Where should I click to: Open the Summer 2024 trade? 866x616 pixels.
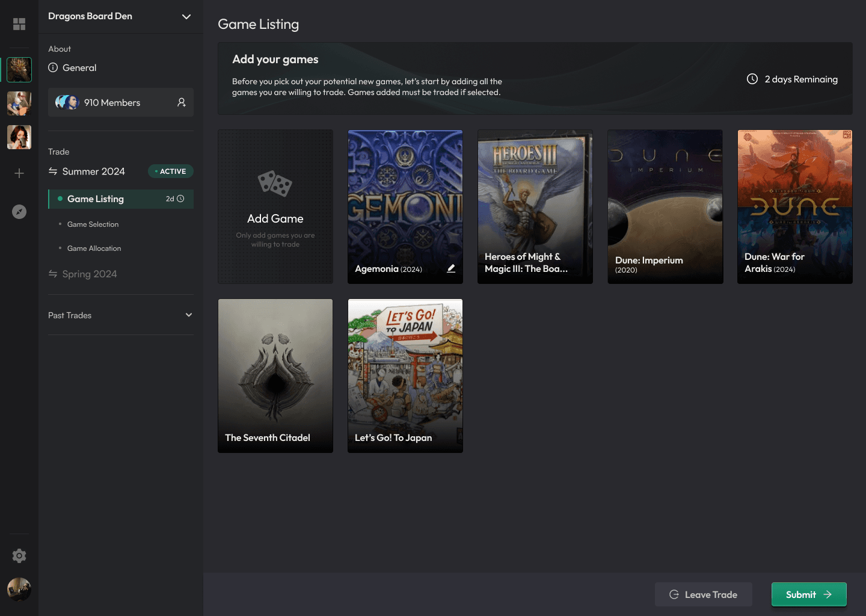[94, 171]
